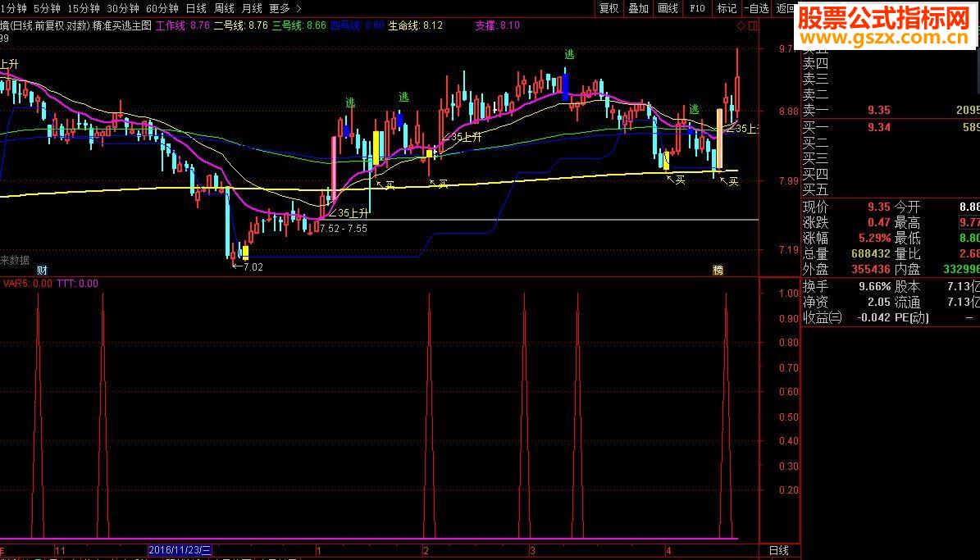Viewport: 980px width, 560px height.
Task: Expand the 更多 periods dropdown
Action: click(285, 8)
